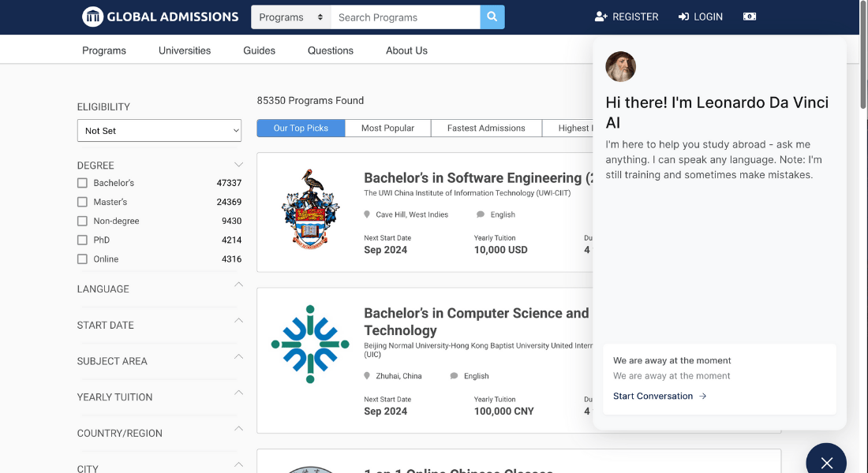Image resolution: width=868 pixels, height=473 pixels.
Task: Click the Leonardo Da Vinci avatar
Action: pyautogui.click(x=620, y=66)
